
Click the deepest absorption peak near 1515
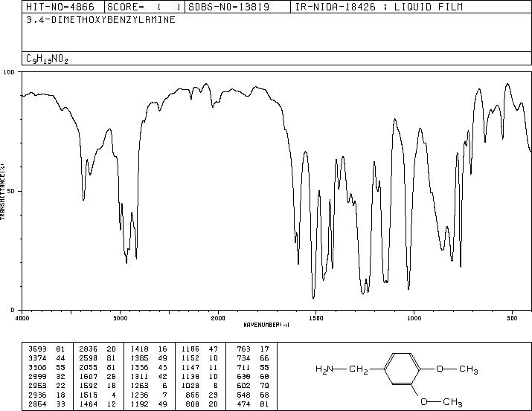click(313, 297)
